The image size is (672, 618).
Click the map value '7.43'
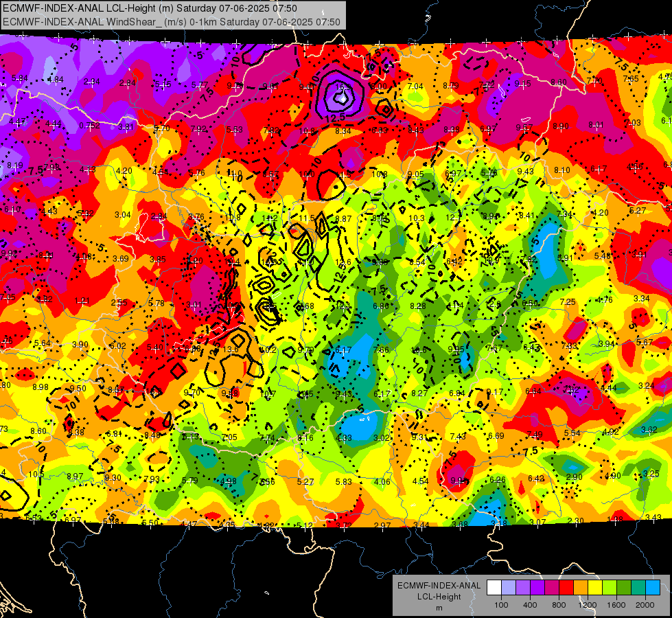(x=458, y=436)
